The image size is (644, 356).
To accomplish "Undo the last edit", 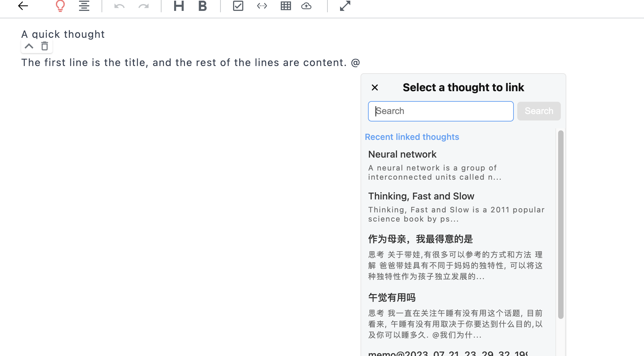I will [119, 6].
